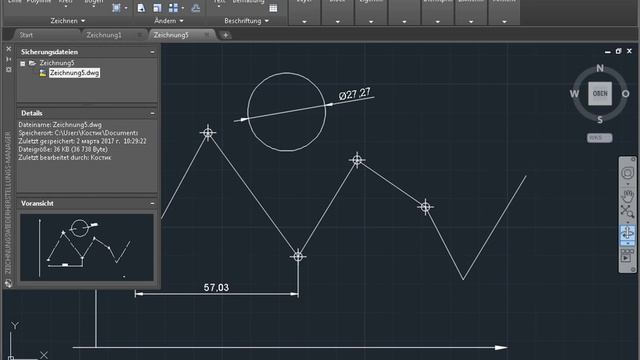Image resolution: width=640 pixels, height=360 pixels.
Task: Close the Zeichnung1 tab
Action: click(x=140, y=35)
